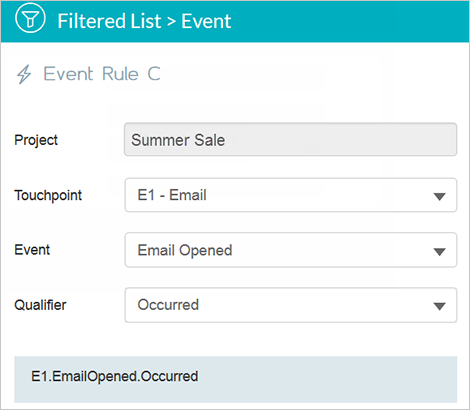Click the Project label

[x=36, y=140]
